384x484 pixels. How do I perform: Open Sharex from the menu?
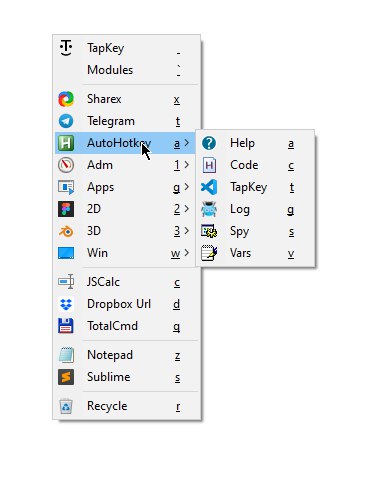[x=127, y=99]
